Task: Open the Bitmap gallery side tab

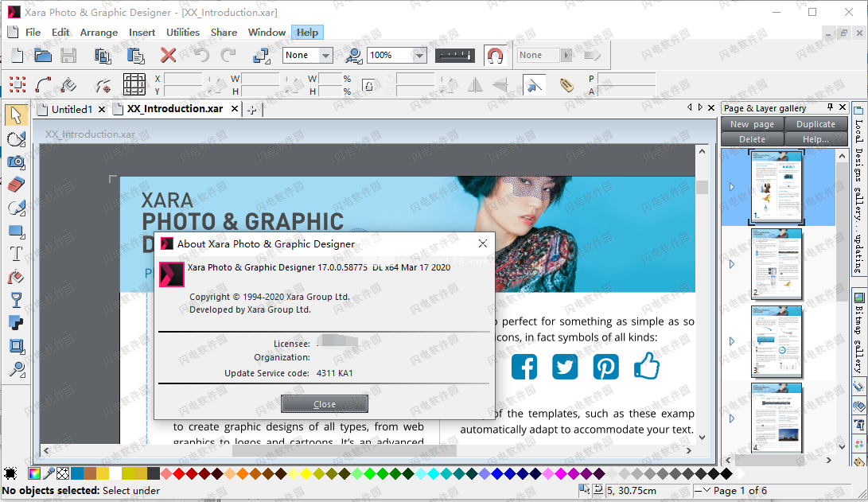Action: click(858, 332)
